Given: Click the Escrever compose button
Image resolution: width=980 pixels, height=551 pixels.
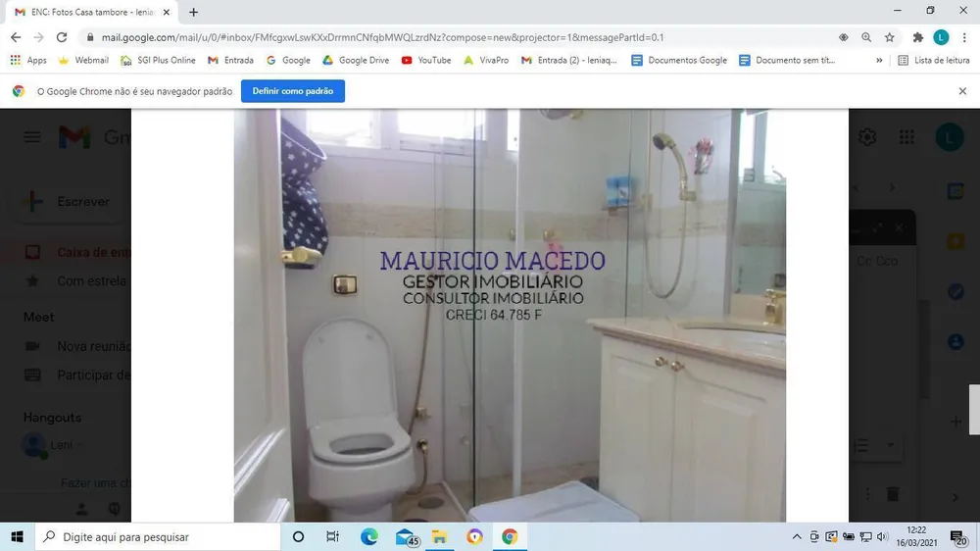Looking at the screenshot, I should pos(69,201).
